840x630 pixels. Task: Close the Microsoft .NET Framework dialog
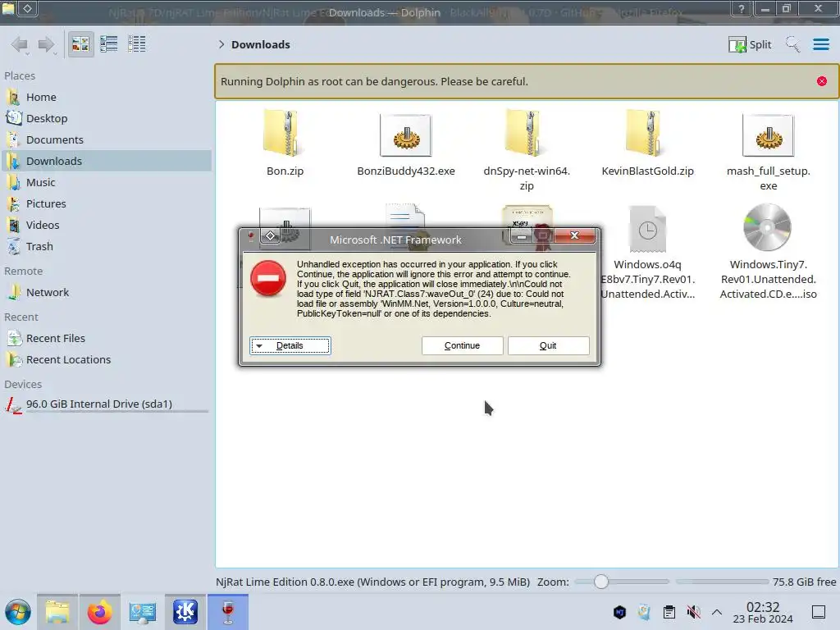[x=575, y=235]
